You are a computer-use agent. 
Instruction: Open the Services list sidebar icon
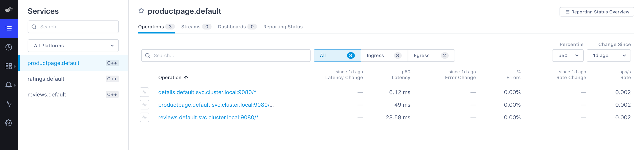(x=9, y=29)
